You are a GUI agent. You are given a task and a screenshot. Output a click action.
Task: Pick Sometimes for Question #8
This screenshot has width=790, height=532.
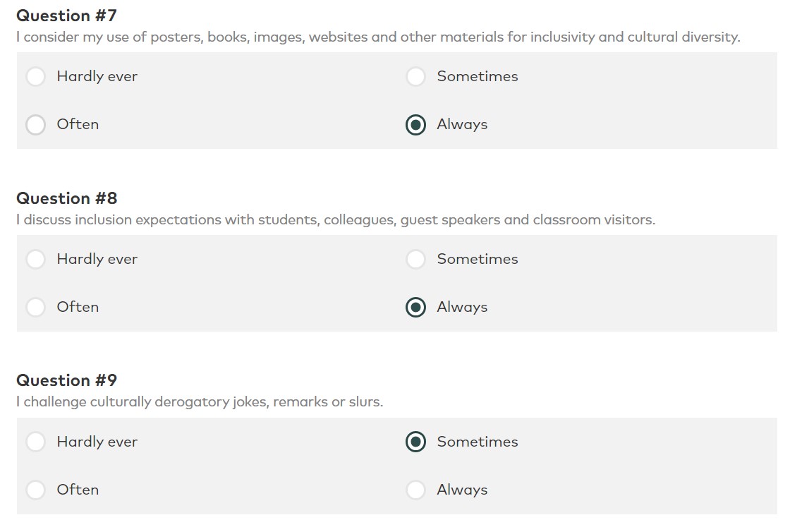(415, 260)
